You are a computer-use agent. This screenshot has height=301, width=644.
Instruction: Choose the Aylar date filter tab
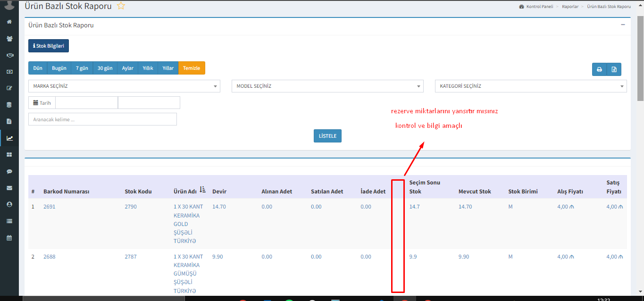127,68
